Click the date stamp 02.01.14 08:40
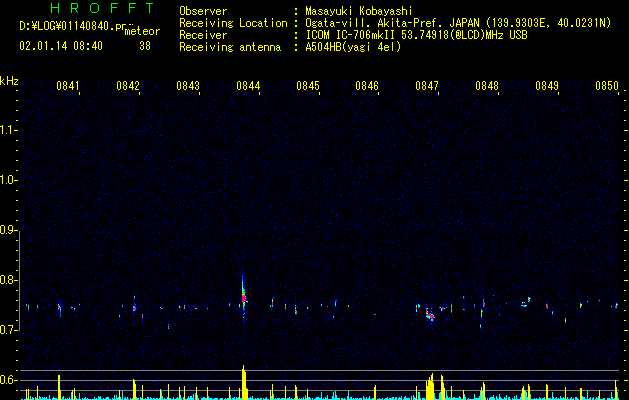The width and height of the screenshot is (629, 400). point(61,46)
